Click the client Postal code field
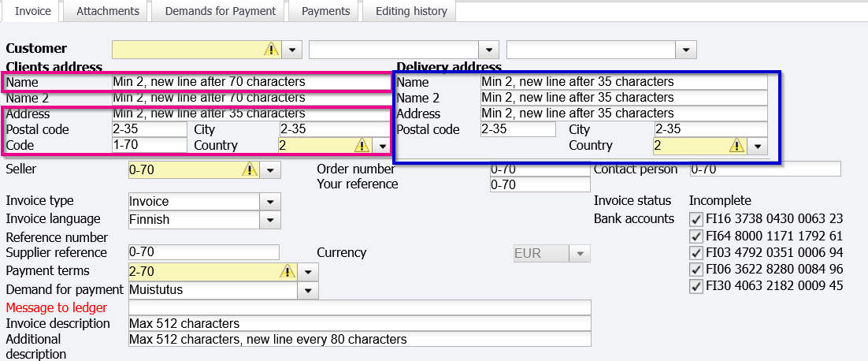The height and width of the screenshot is (361, 868). click(x=150, y=129)
